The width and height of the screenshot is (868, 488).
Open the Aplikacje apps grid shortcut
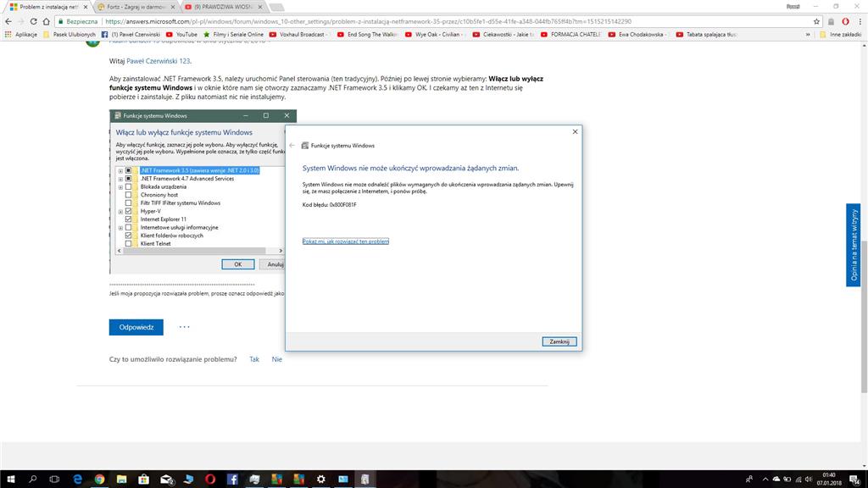[x=21, y=34]
